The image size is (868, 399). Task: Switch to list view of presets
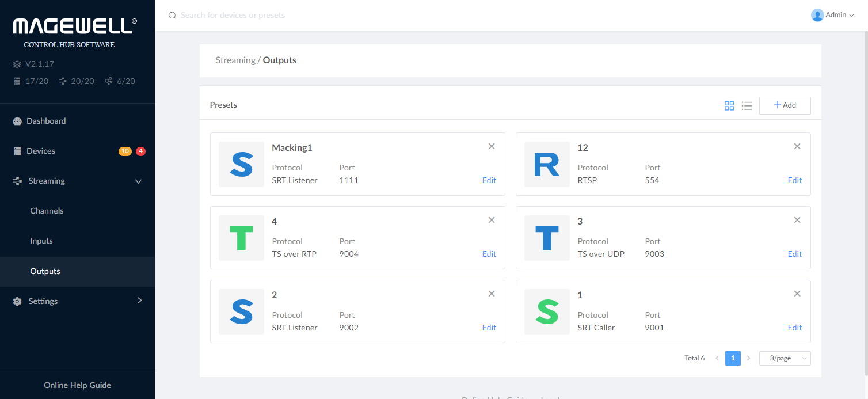747,105
